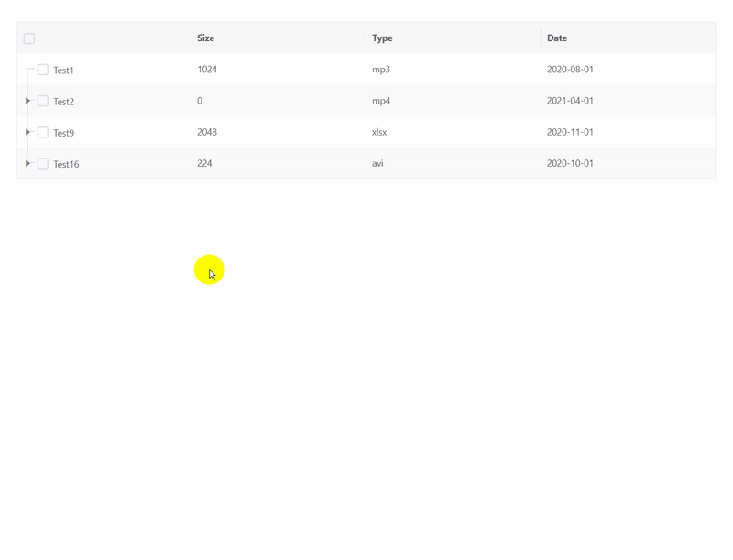Expand the Test2 row disclosure triangle
Viewport: 733px width, 560px height.
click(x=27, y=100)
